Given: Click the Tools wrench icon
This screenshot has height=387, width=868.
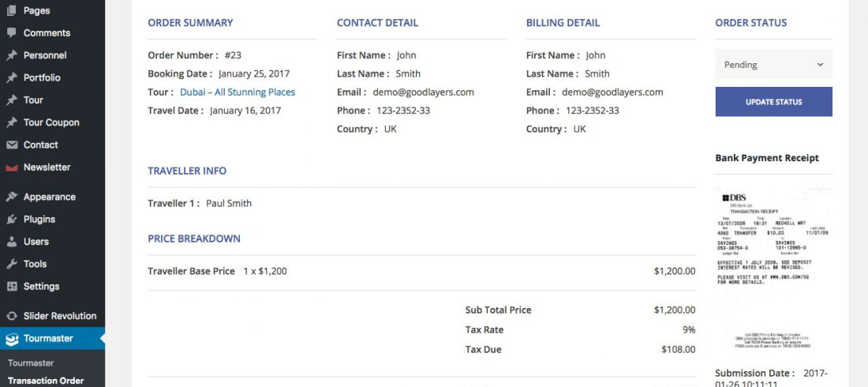Looking at the screenshot, I should [x=12, y=264].
